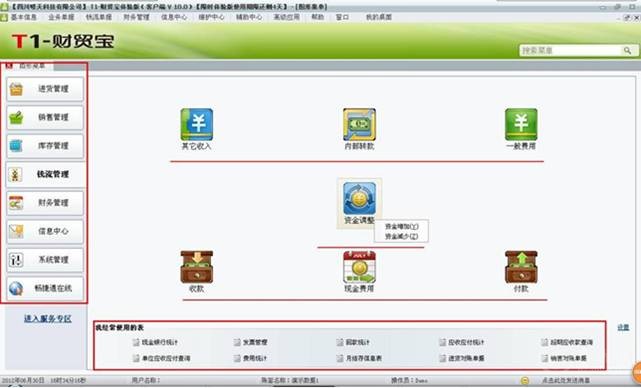The height and width of the screenshot is (388, 641).
Task: Click the menu search input field
Action: [x=571, y=50]
